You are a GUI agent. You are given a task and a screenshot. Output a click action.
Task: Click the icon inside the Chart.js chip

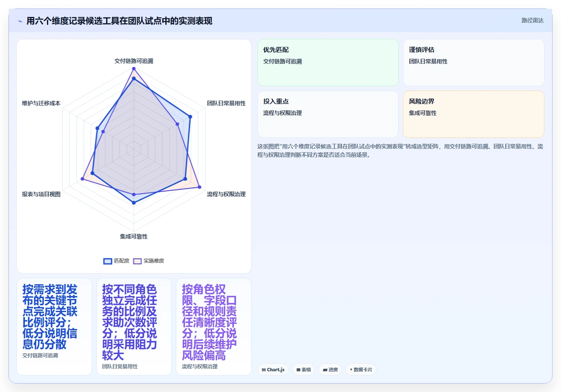click(x=264, y=370)
